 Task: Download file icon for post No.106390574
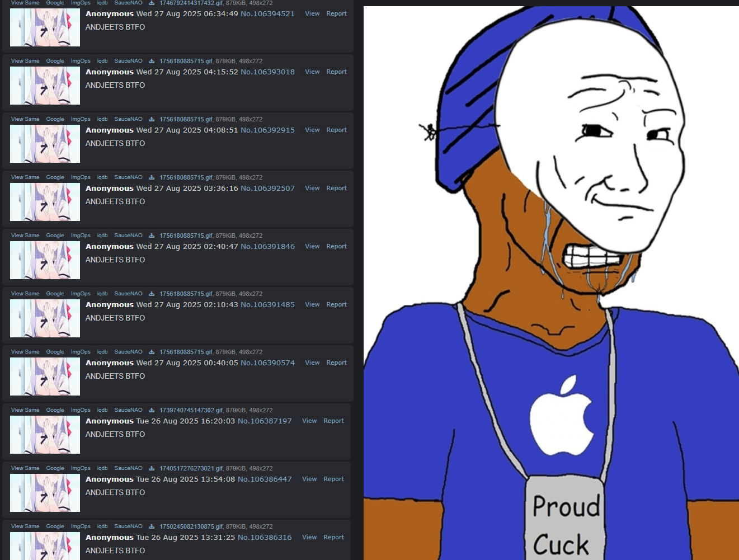(151, 352)
